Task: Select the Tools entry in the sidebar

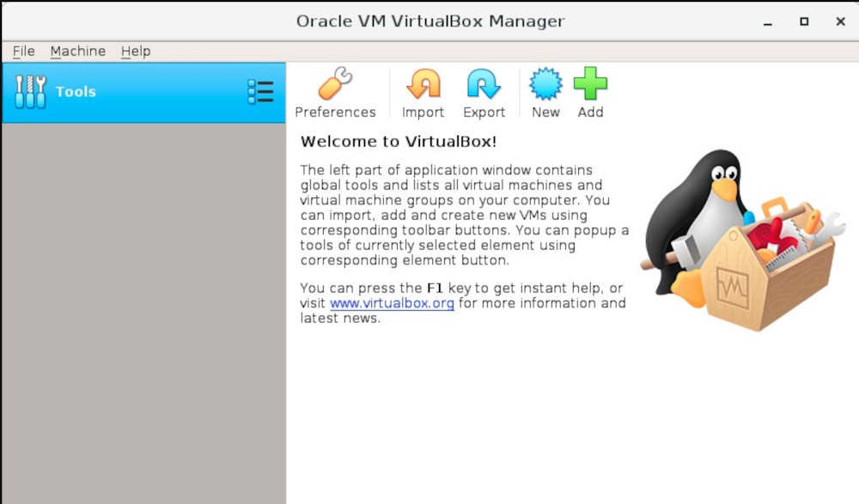Action: pyautogui.click(x=143, y=92)
